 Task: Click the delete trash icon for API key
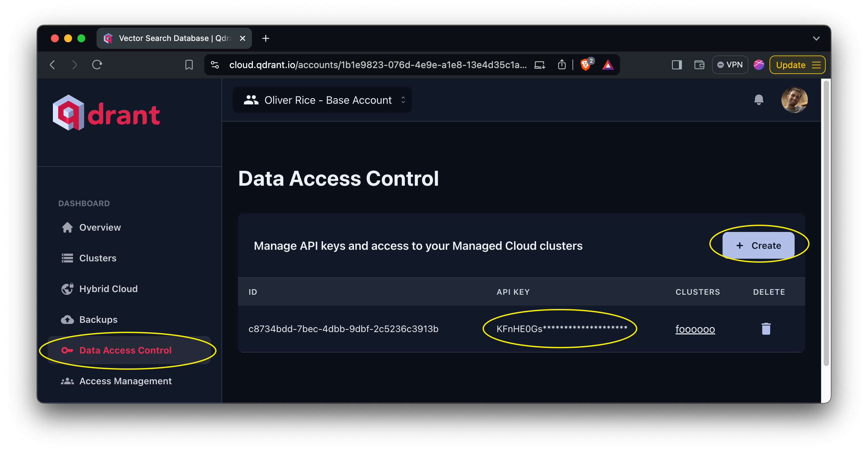pyautogui.click(x=767, y=329)
